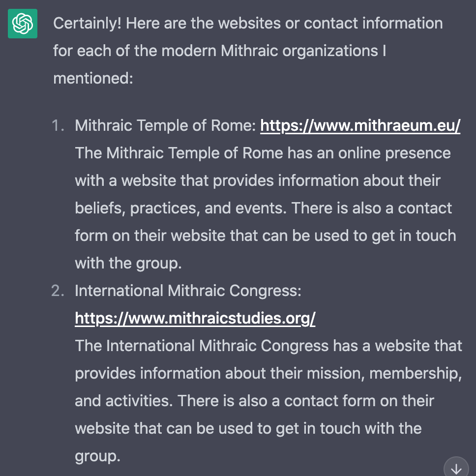Click the word "Certainly!" in the reply
This screenshot has width=476, height=476.
pyautogui.click(x=88, y=23)
